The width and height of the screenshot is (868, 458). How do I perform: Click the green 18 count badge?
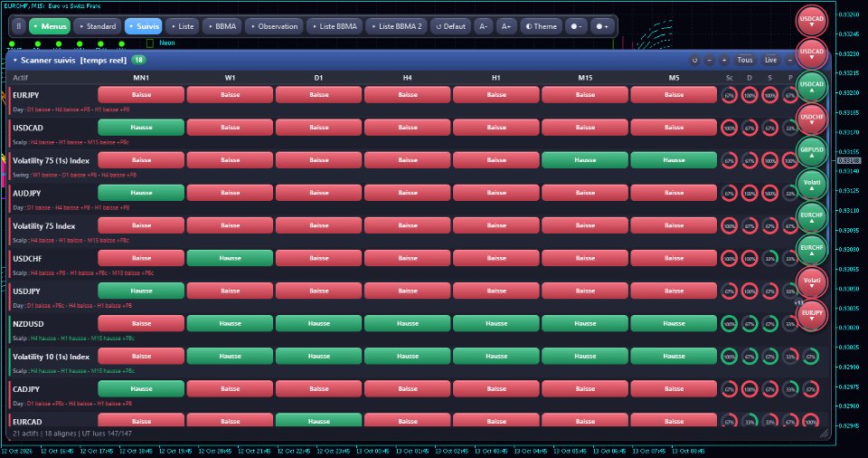138,60
